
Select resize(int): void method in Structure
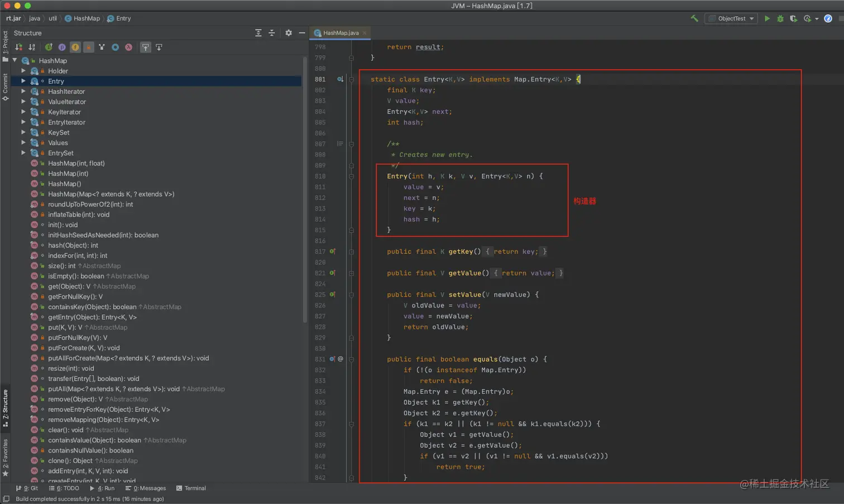tap(71, 368)
